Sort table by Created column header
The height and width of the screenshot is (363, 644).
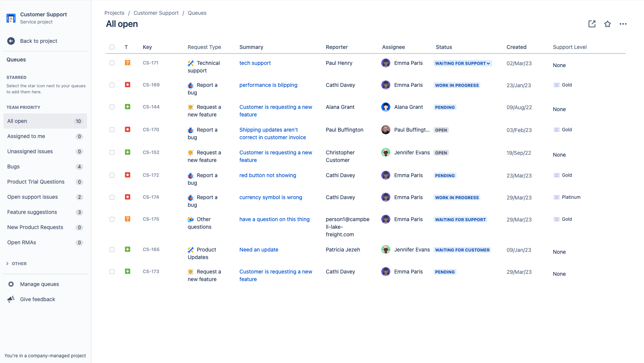(516, 47)
